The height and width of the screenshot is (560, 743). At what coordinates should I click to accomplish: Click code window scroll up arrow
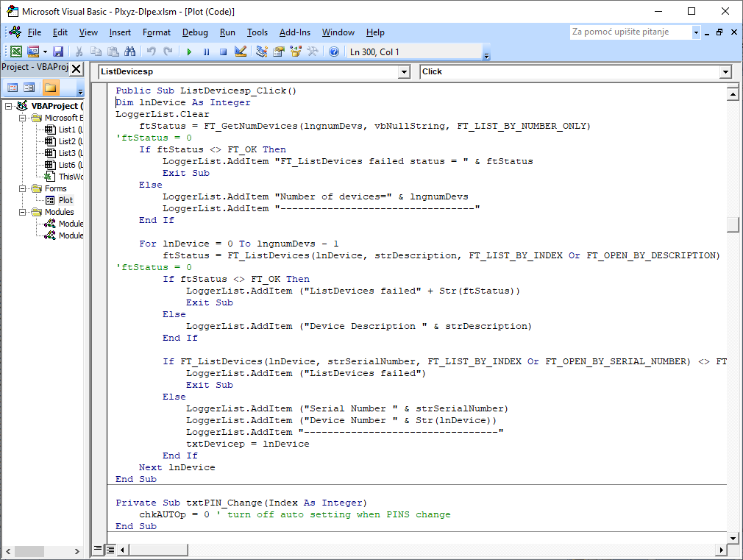[733, 94]
